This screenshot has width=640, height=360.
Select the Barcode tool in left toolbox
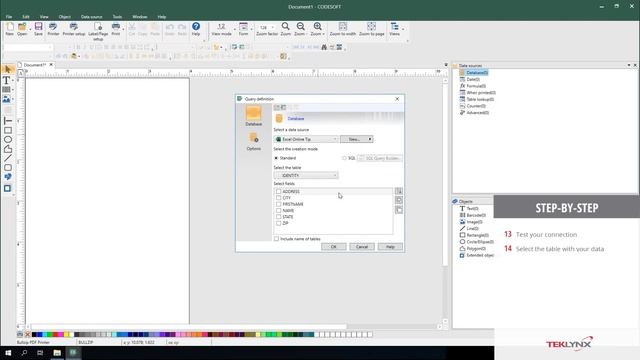pyautogui.click(x=7, y=89)
